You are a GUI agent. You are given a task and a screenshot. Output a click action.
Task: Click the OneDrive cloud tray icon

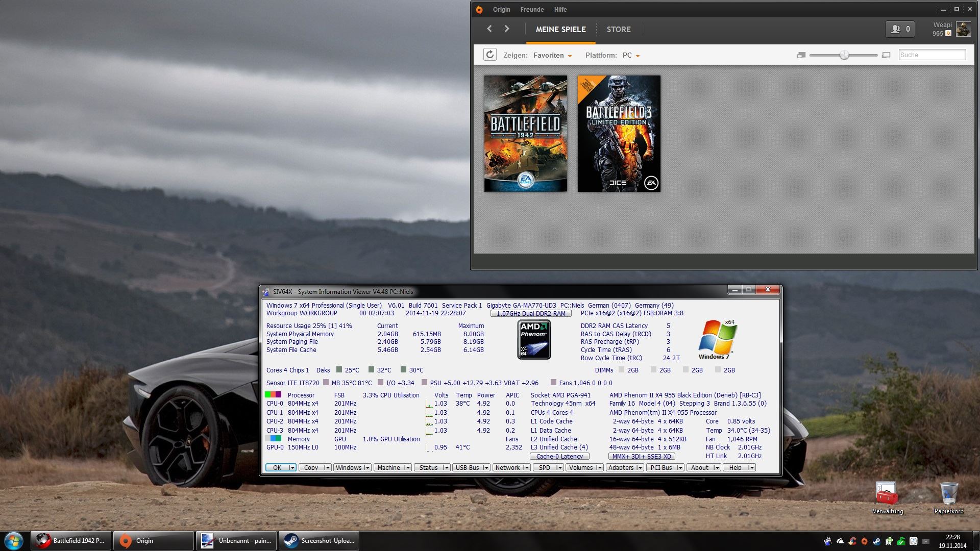coord(840,541)
